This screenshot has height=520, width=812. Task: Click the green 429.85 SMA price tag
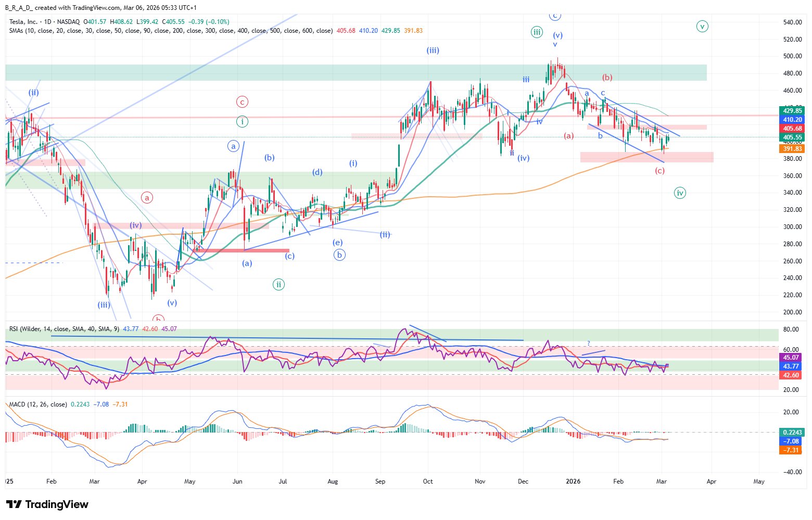[791, 111]
